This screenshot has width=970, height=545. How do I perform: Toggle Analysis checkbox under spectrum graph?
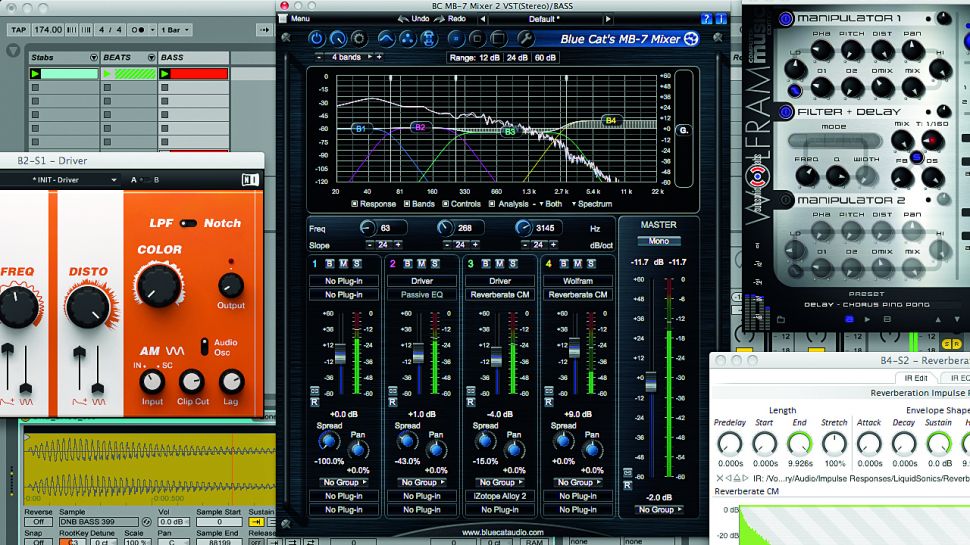click(x=492, y=204)
